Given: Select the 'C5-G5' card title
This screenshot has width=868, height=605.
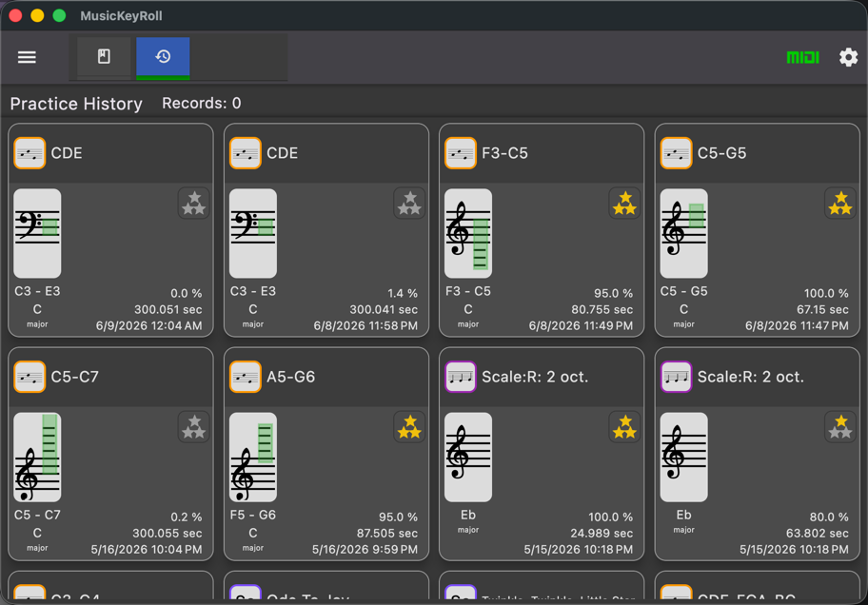Looking at the screenshot, I should pos(721,153).
